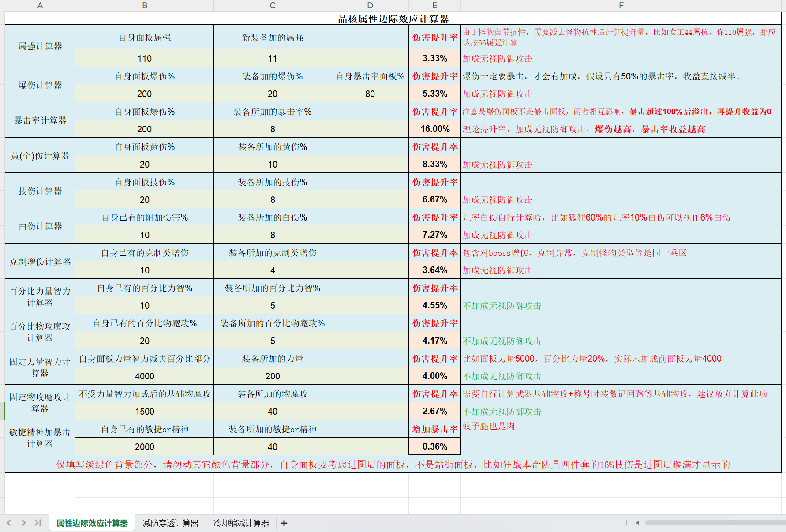Select the 4.55% result cell

pyautogui.click(x=434, y=305)
